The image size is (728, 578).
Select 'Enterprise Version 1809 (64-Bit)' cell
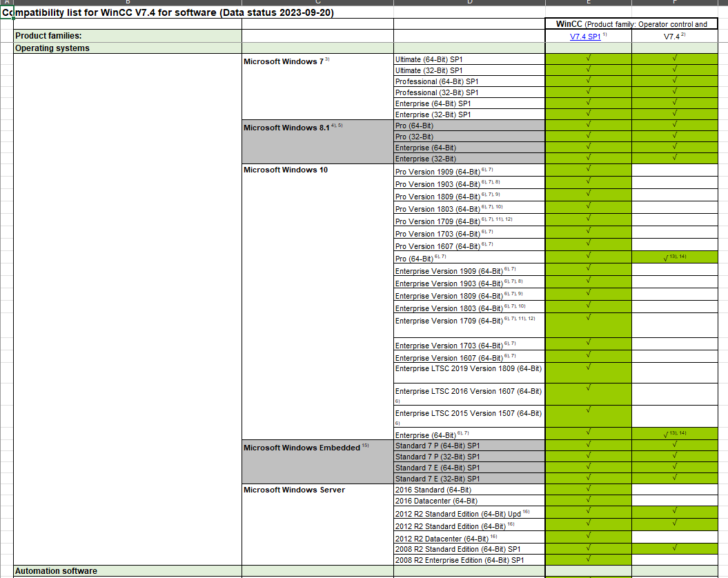point(469,295)
